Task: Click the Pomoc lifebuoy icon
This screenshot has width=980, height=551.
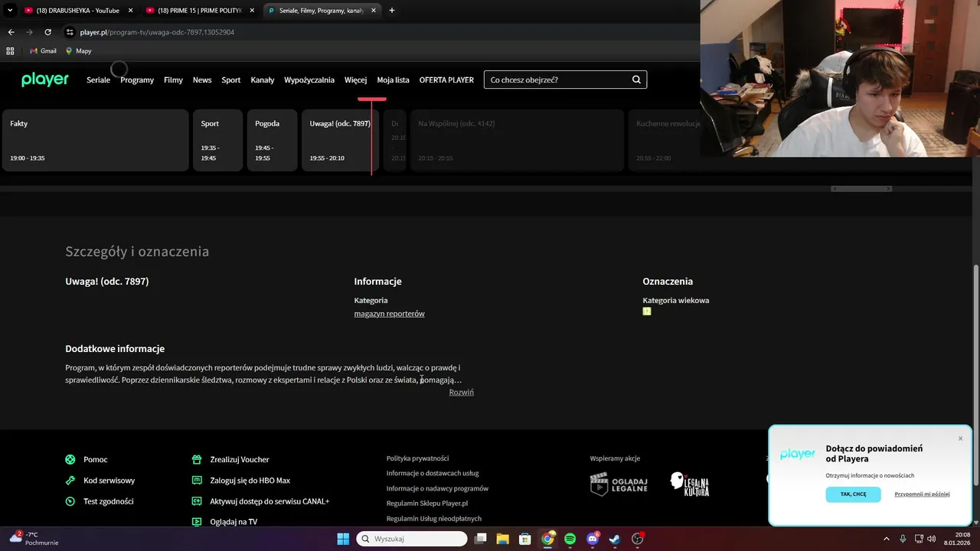Action: [x=70, y=459]
